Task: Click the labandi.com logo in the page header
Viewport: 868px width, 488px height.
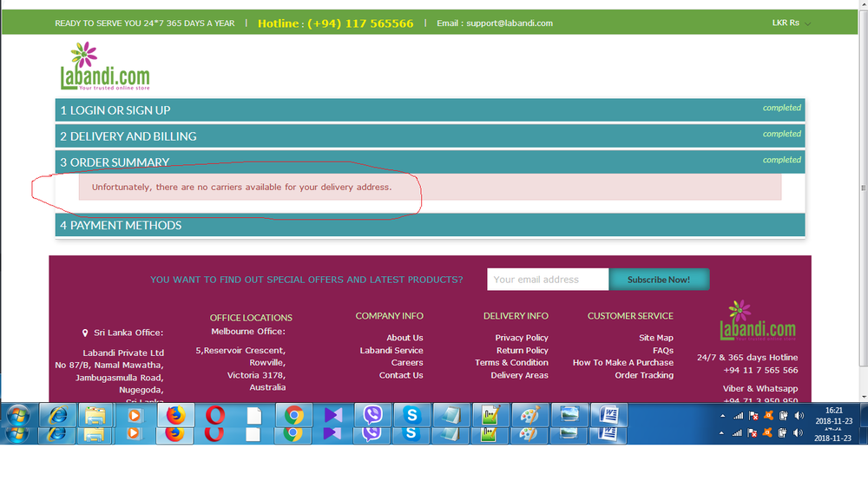Action: 105,66
